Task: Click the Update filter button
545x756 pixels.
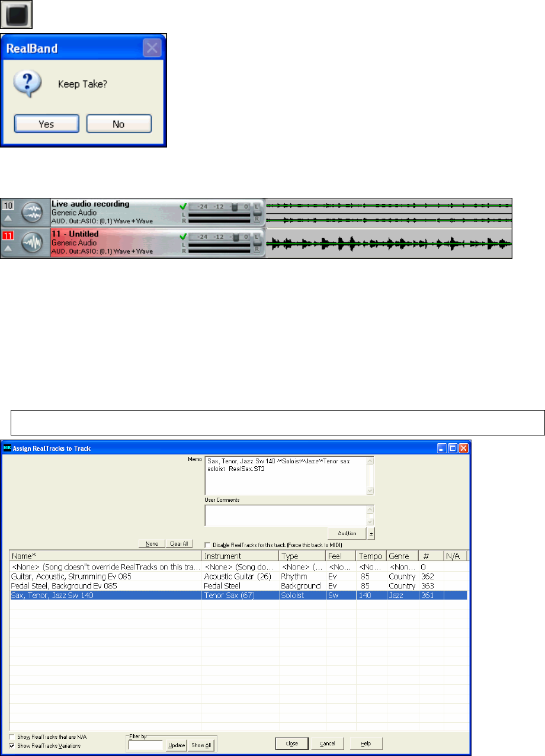Action: pos(175,745)
